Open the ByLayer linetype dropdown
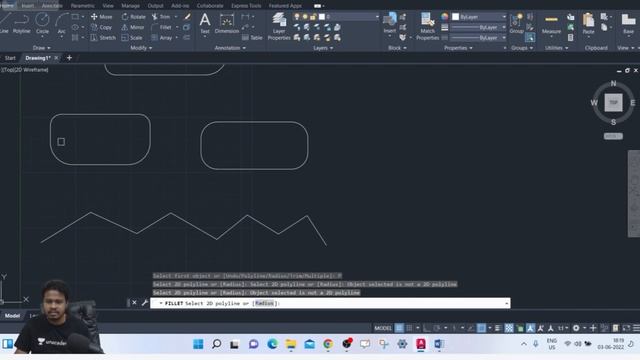Screen dimensions: 640x360 [478, 38]
